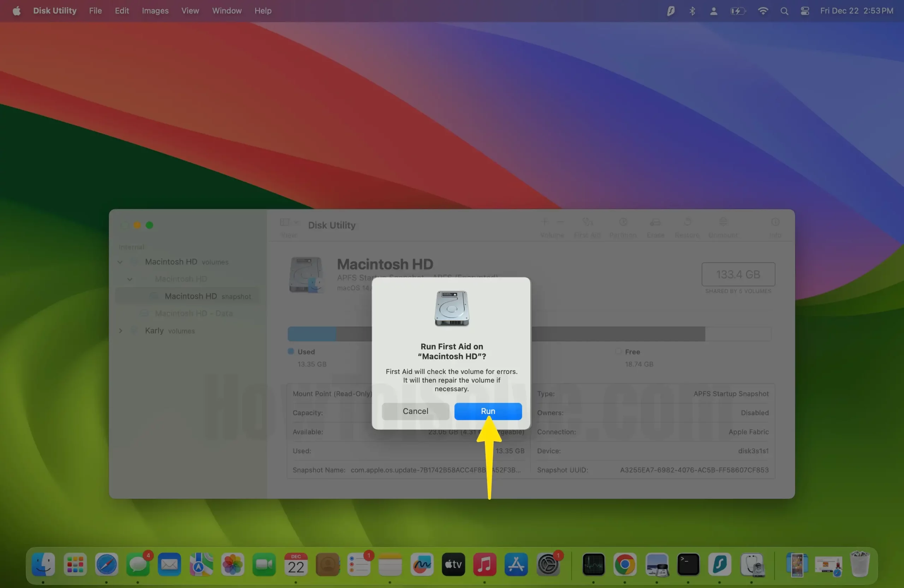
Task: Open the File menu
Action: click(95, 11)
